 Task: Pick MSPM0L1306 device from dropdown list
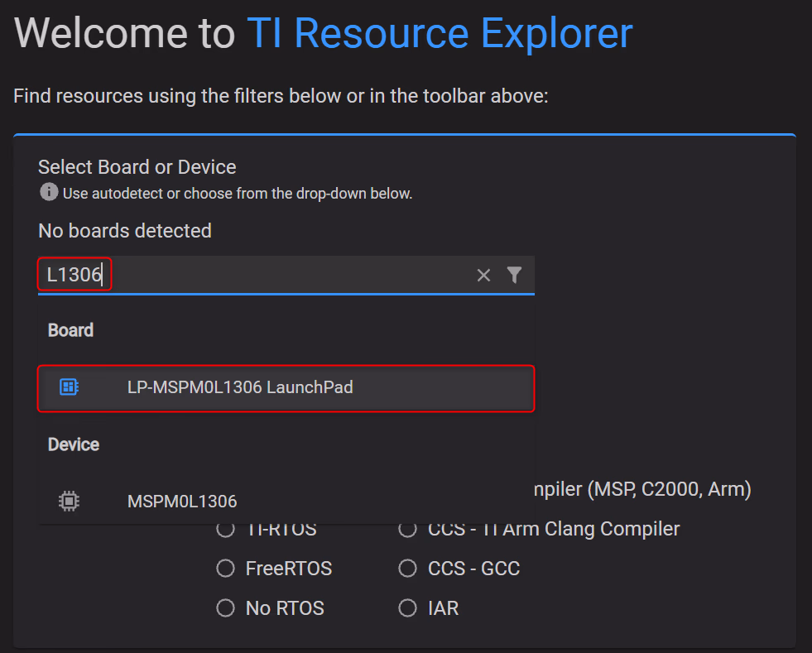tap(182, 501)
